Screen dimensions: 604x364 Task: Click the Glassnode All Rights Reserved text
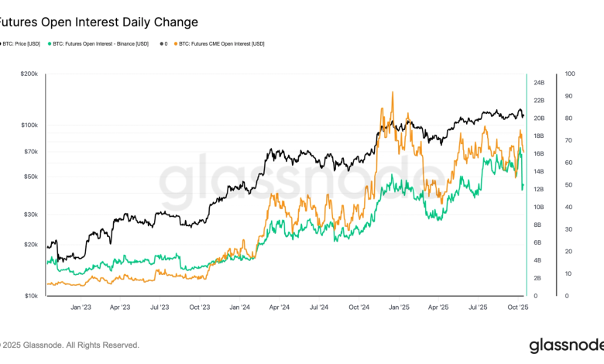tap(70, 345)
